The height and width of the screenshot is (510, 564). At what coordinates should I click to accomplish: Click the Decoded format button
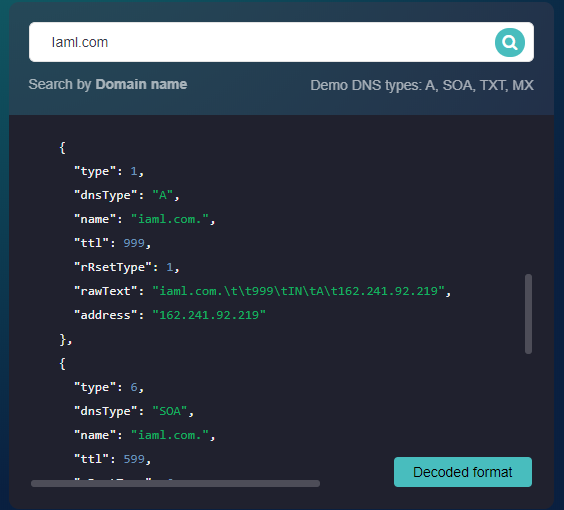coord(463,472)
